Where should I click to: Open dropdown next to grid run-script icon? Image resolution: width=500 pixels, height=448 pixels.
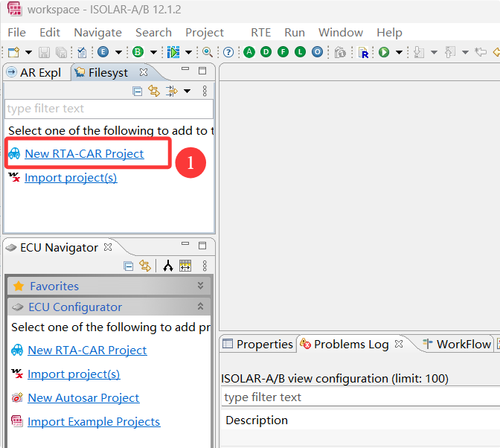pyautogui.click(x=188, y=52)
